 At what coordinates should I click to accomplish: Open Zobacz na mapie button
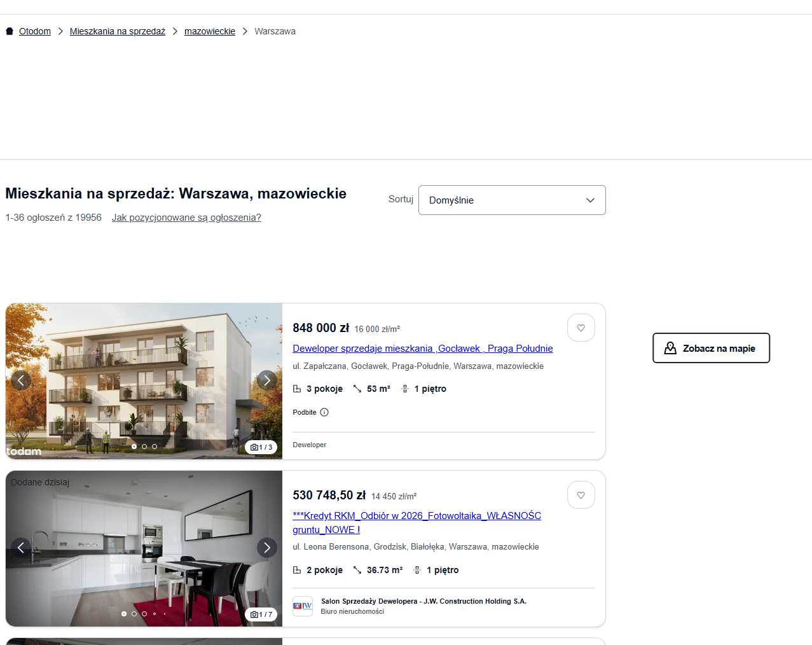pyautogui.click(x=711, y=348)
